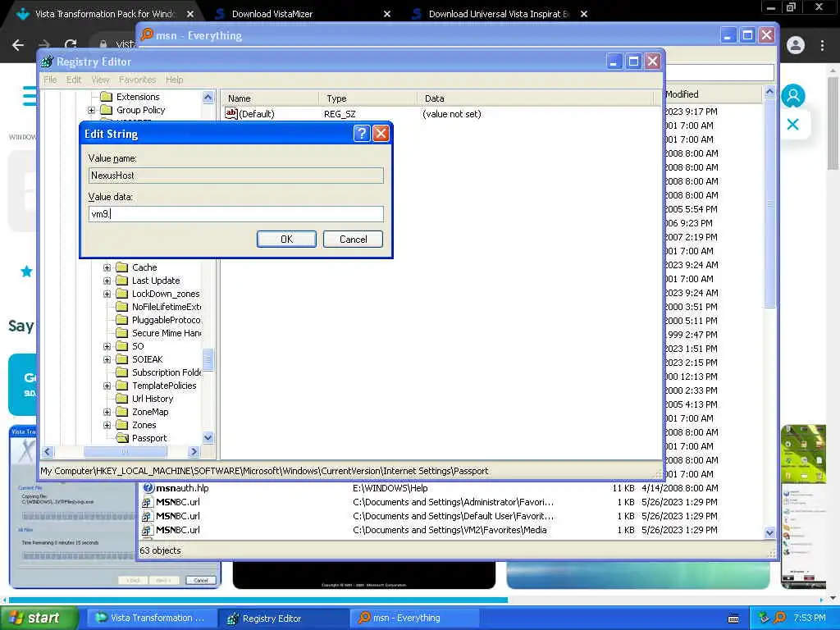
Task: Expand the SO registry key
Action: (x=107, y=346)
